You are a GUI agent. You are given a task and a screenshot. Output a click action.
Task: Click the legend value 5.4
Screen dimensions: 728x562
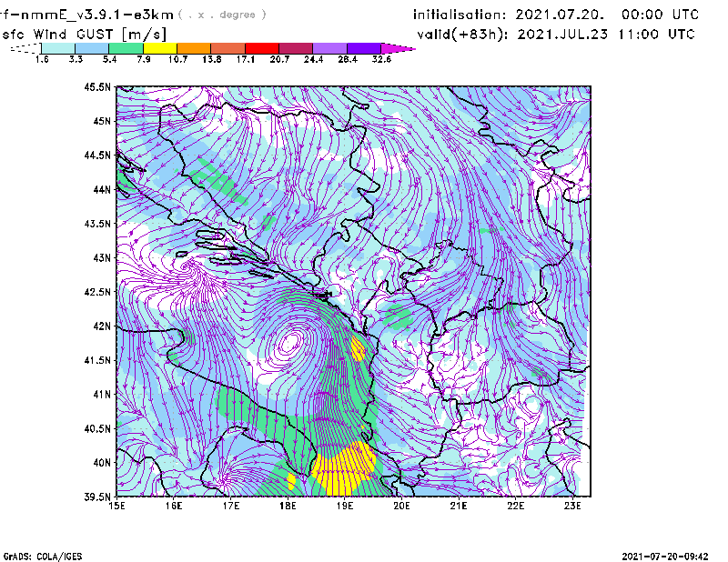click(x=109, y=59)
